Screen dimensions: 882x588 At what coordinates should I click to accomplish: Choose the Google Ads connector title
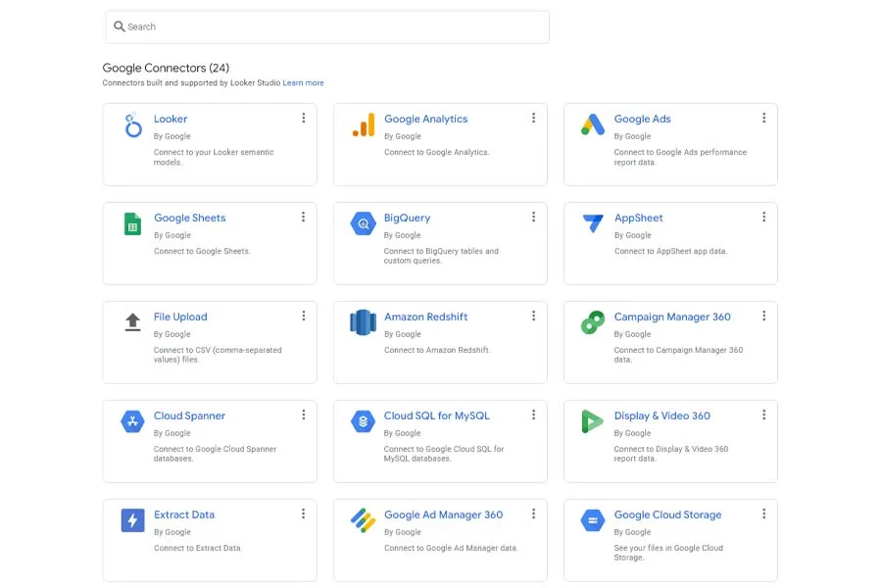click(642, 119)
